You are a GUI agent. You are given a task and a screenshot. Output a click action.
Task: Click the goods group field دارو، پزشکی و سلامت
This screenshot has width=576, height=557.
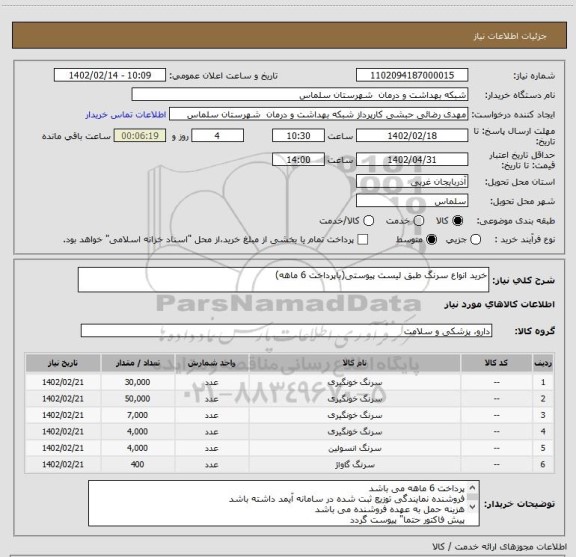pyautogui.click(x=286, y=331)
